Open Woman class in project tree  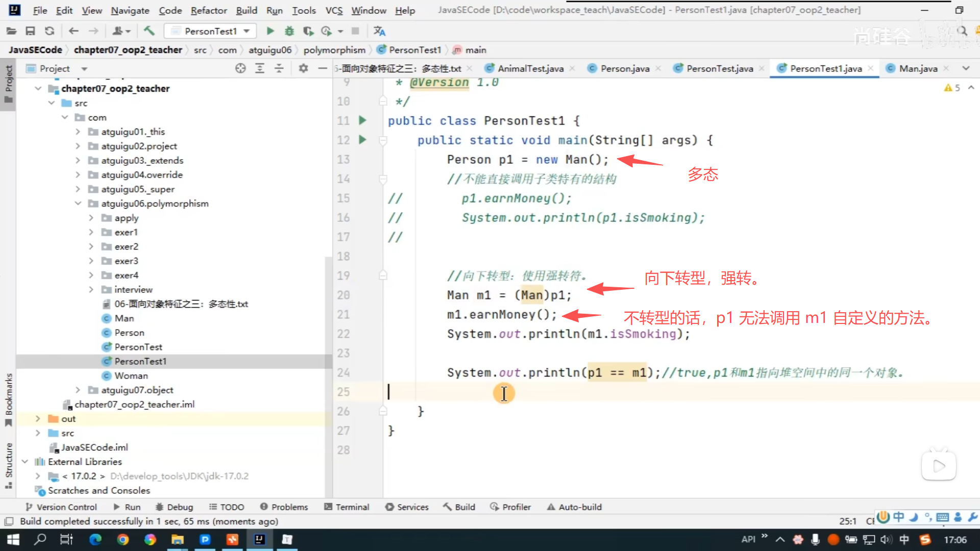[x=131, y=375]
